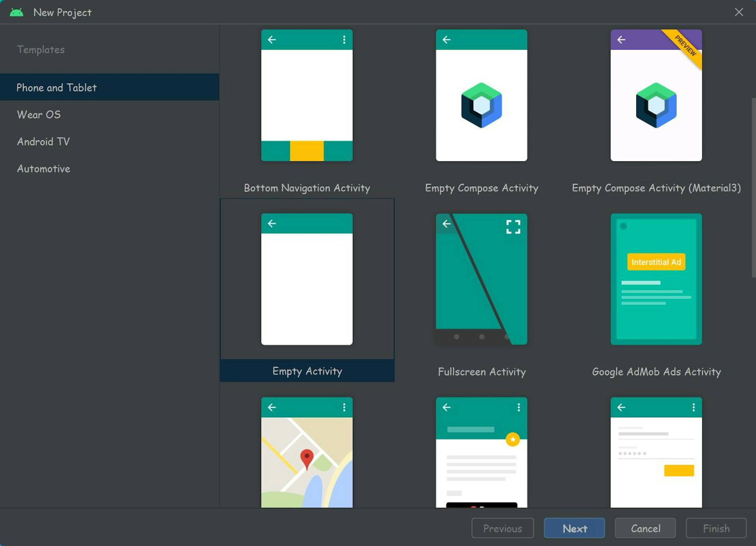This screenshot has height=546, width=756.
Task: Choose the Empty Compose Activity template
Action: 481,95
